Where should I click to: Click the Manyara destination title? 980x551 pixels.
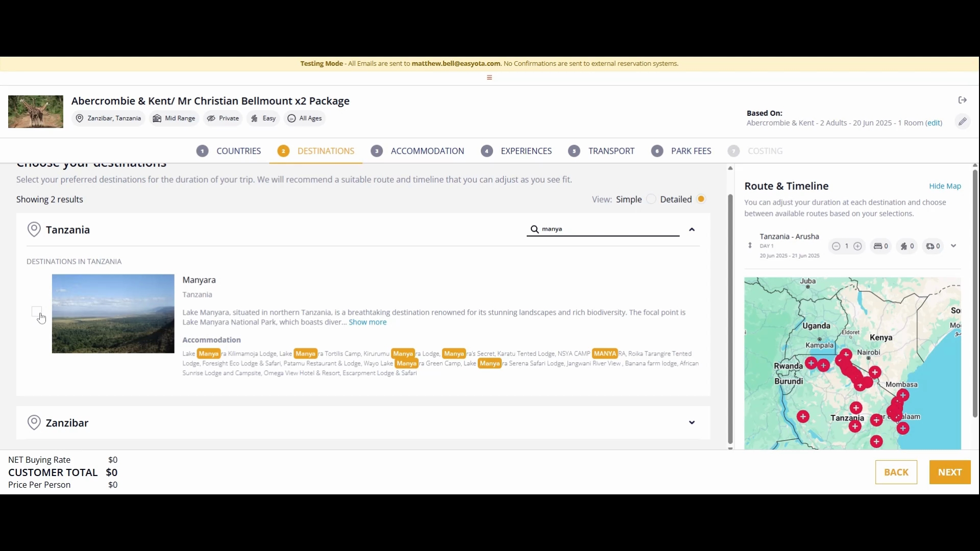pos(199,280)
